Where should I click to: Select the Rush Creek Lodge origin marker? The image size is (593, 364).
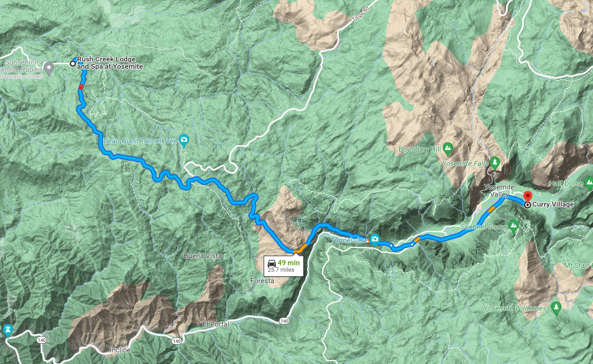click(73, 63)
